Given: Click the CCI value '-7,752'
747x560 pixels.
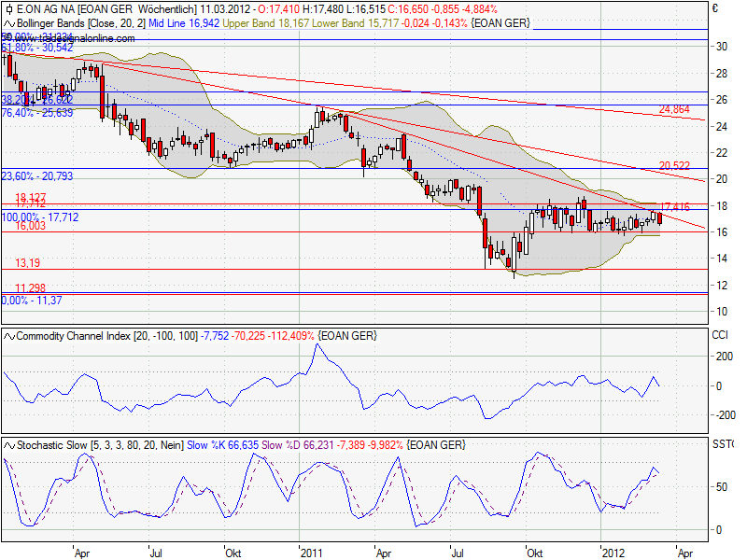Looking at the screenshot, I should [x=215, y=336].
